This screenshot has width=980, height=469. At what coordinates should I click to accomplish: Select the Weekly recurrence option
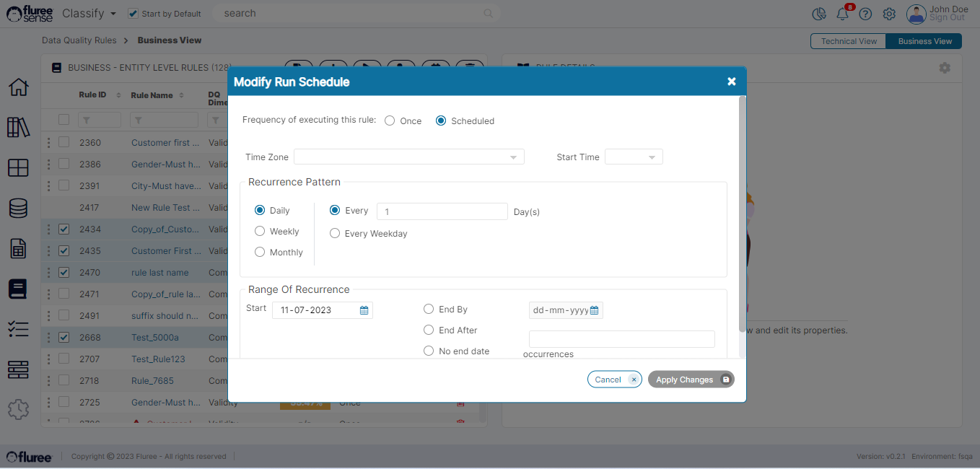pos(260,232)
